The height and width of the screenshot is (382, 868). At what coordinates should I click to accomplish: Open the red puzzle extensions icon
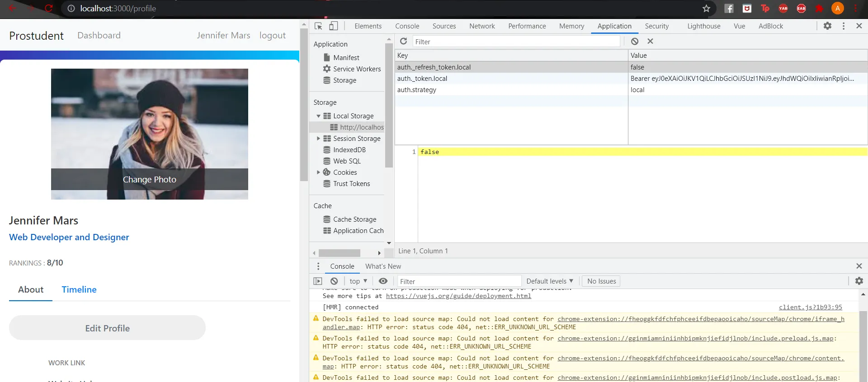pos(819,8)
